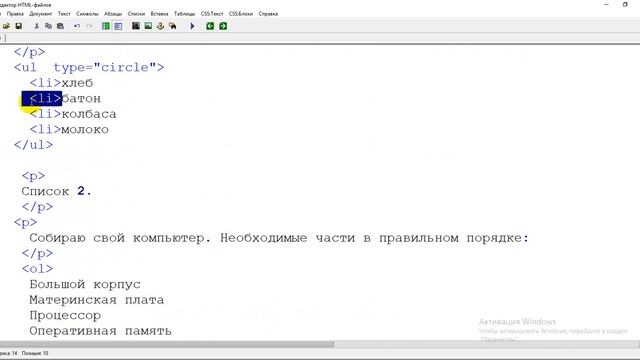Image resolution: width=640 pixels, height=360 pixels.
Task: Click the find-search toolbar icon
Action: 172,26
